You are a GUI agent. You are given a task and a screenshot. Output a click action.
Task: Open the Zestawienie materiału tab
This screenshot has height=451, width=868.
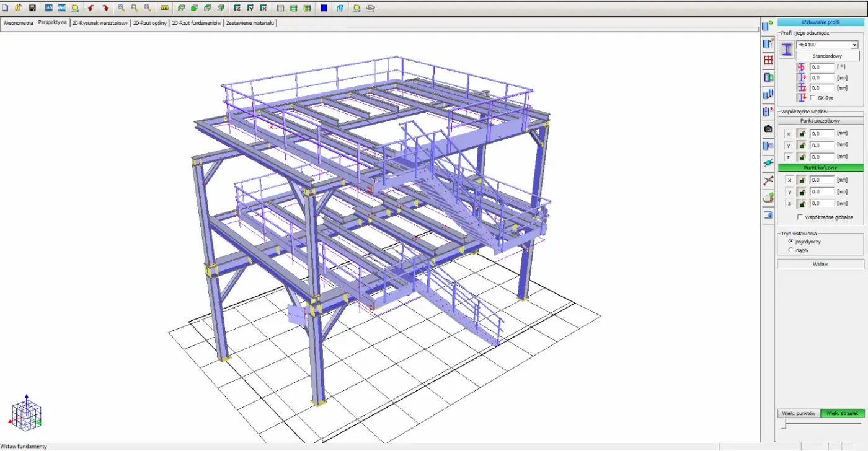tap(250, 23)
